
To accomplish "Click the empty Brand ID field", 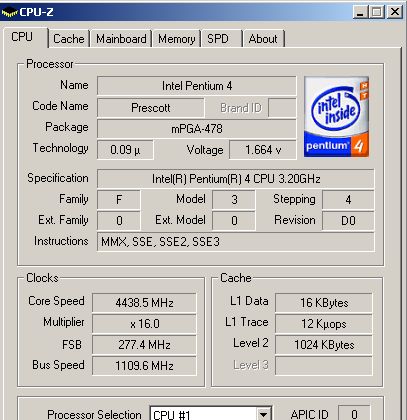I will point(282,108).
